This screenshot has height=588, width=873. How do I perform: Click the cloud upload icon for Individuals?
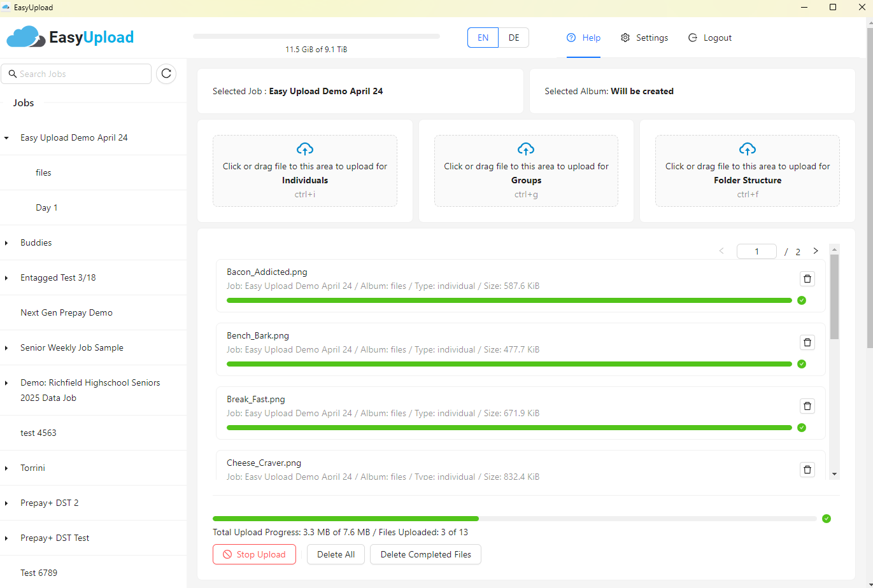305,149
